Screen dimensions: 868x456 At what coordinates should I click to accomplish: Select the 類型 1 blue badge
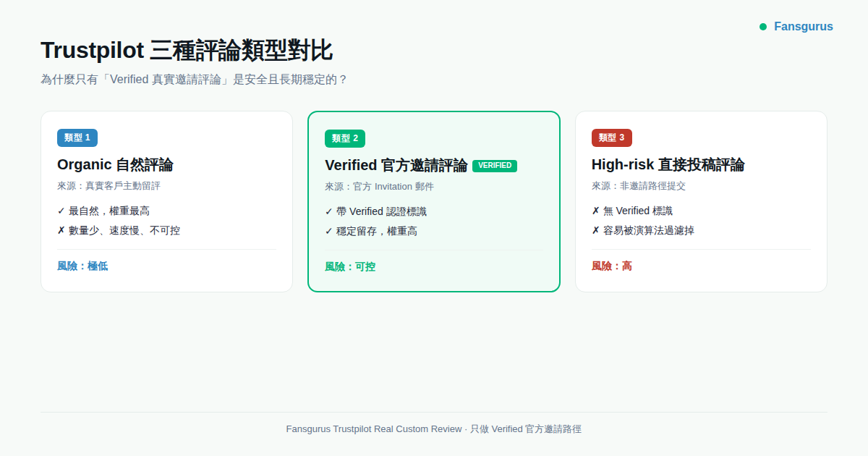(77, 138)
